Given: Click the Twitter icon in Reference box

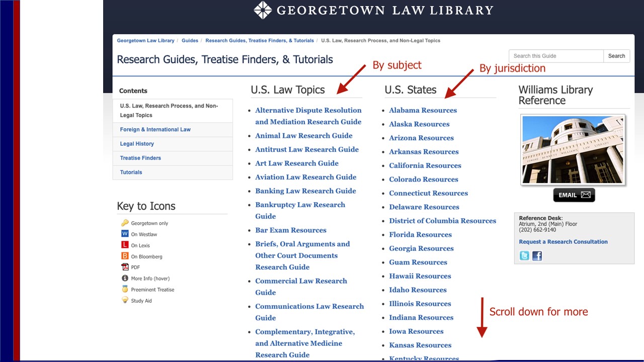Looking at the screenshot, I should pyautogui.click(x=524, y=256).
